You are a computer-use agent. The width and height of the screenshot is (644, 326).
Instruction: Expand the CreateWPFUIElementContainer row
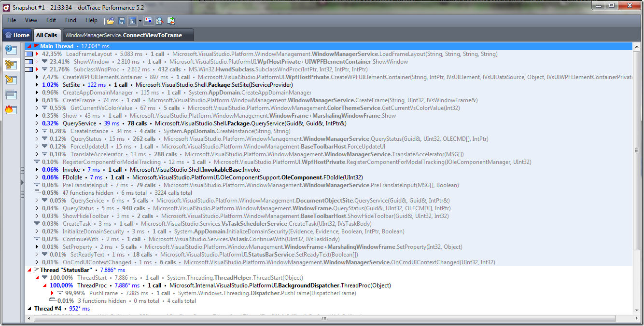tap(37, 77)
